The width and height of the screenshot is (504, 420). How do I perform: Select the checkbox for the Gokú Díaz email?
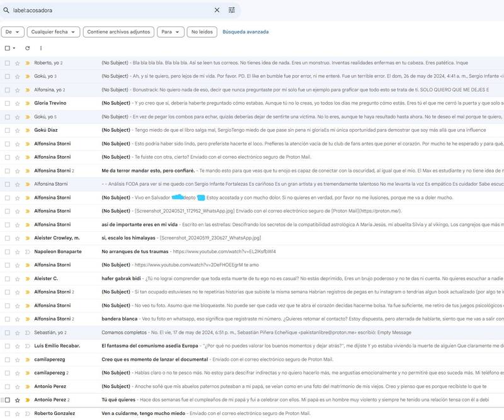tap(7, 130)
